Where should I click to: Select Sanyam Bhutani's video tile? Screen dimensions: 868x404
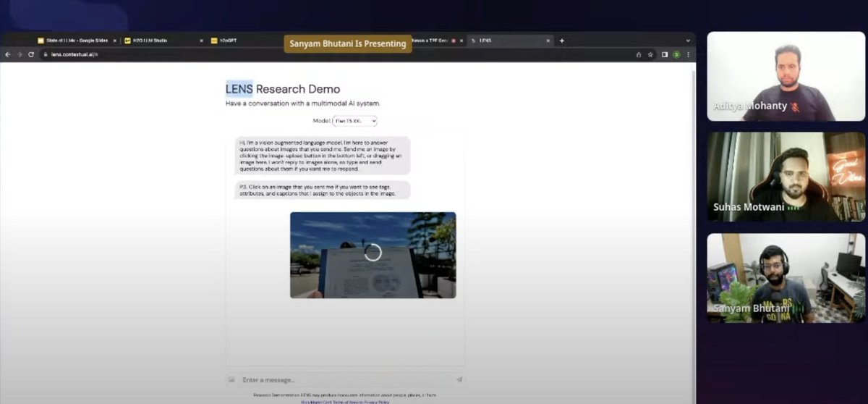(x=786, y=277)
